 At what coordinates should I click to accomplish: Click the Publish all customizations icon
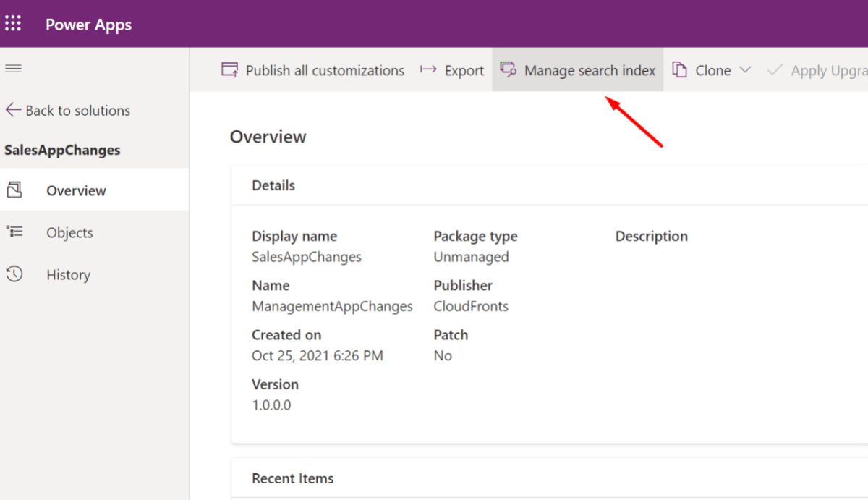point(229,69)
